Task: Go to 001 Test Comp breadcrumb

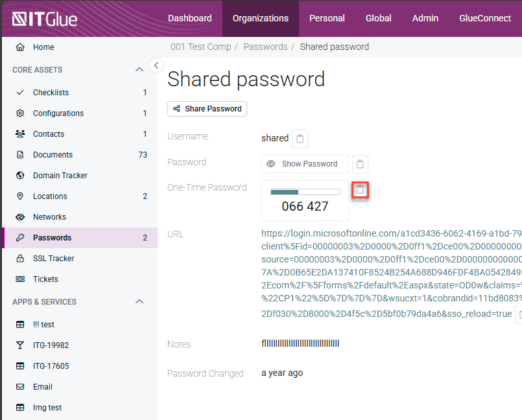Action: coord(200,47)
